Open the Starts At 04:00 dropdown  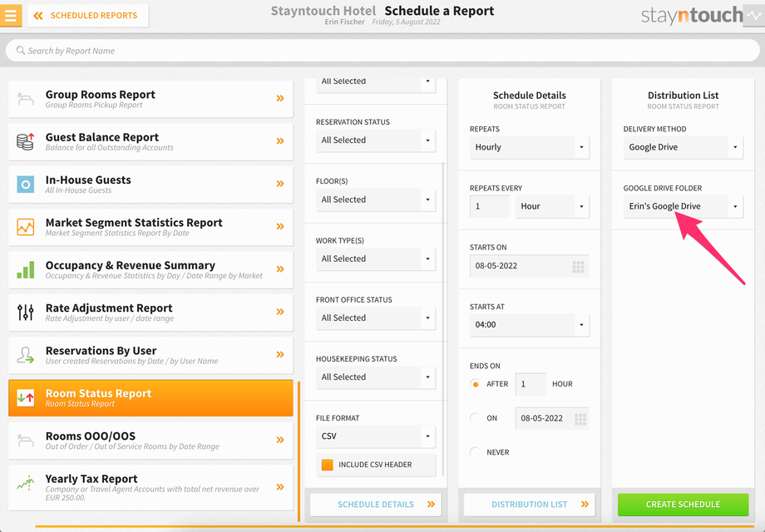click(x=530, y=325)
